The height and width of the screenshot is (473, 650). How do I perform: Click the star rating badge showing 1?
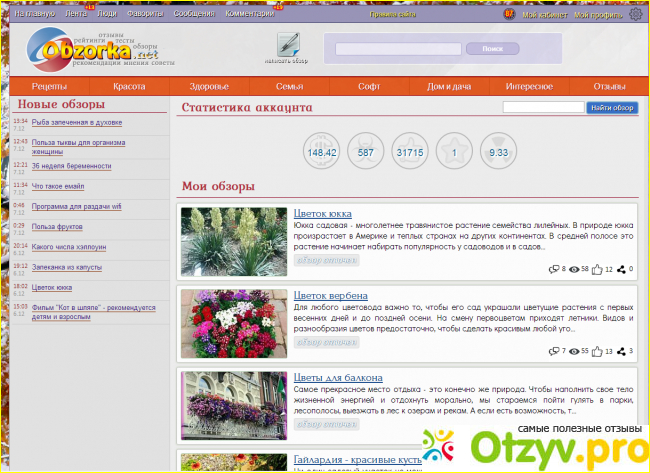tap(455, 153)
